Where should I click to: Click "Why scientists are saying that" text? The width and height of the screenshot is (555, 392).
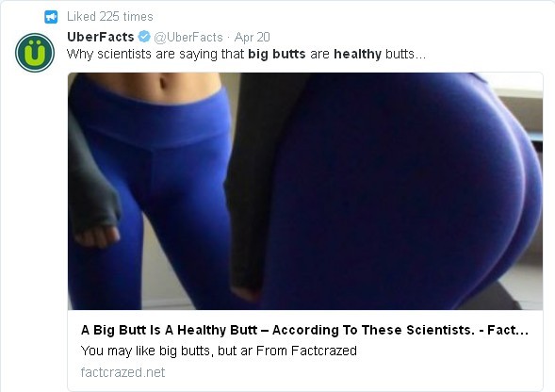click(155, 54)
